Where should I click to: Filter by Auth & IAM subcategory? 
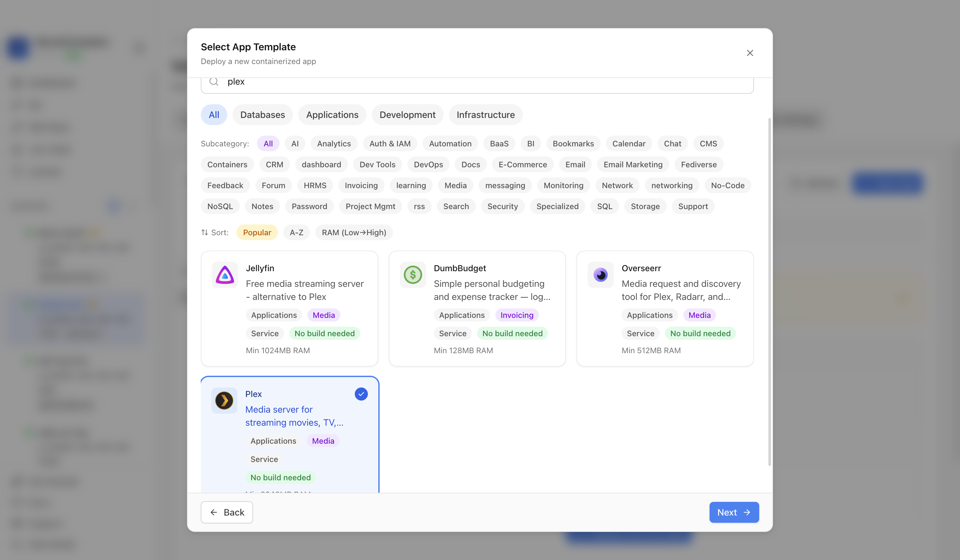click(390, 143)
